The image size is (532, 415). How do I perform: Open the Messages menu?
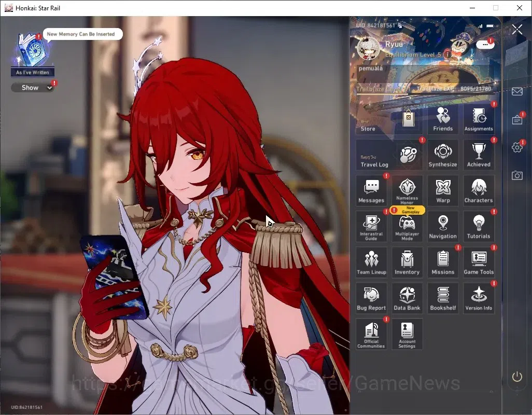(371, 191)
